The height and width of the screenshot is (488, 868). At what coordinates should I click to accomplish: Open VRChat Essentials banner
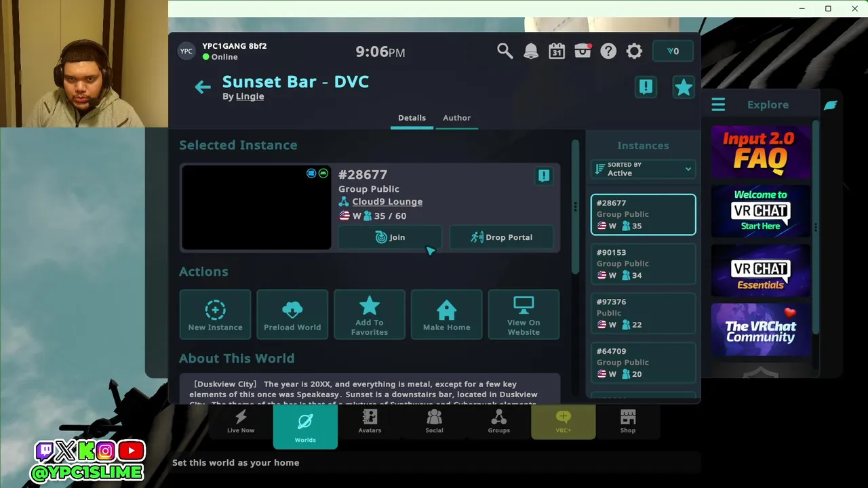click(x=760, y=271)
